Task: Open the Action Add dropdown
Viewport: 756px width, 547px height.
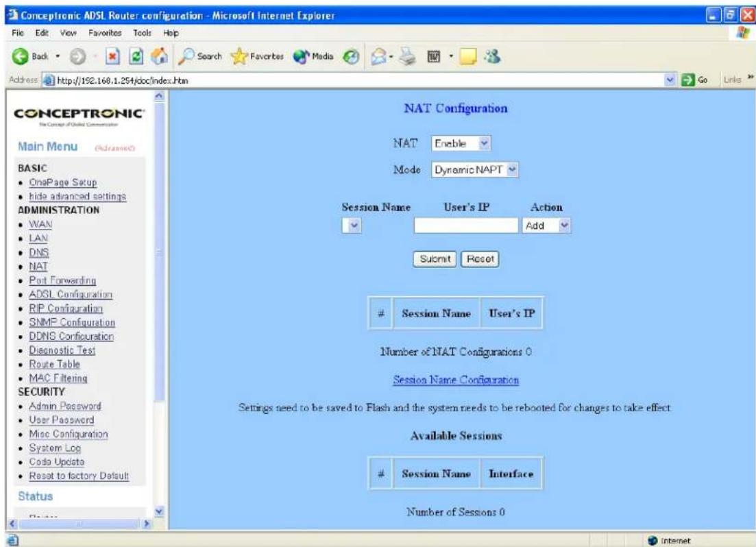Action: pos(564,226)
